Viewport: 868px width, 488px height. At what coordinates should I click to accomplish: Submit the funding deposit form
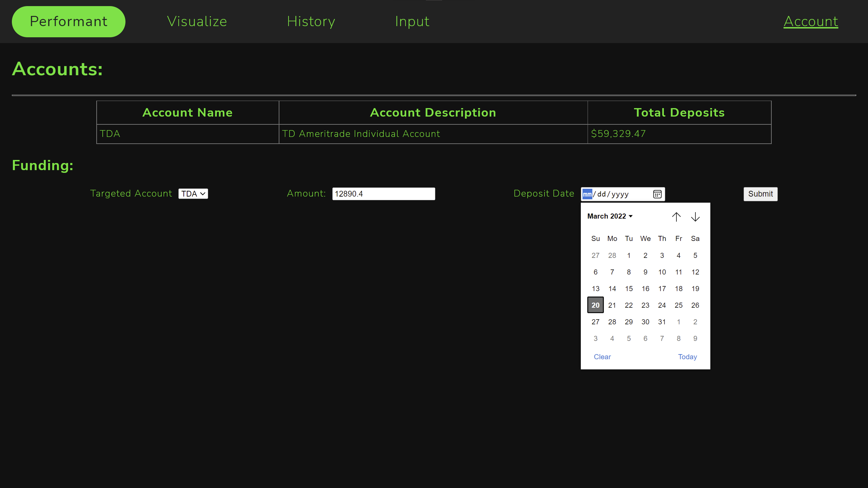coord(760,194)
